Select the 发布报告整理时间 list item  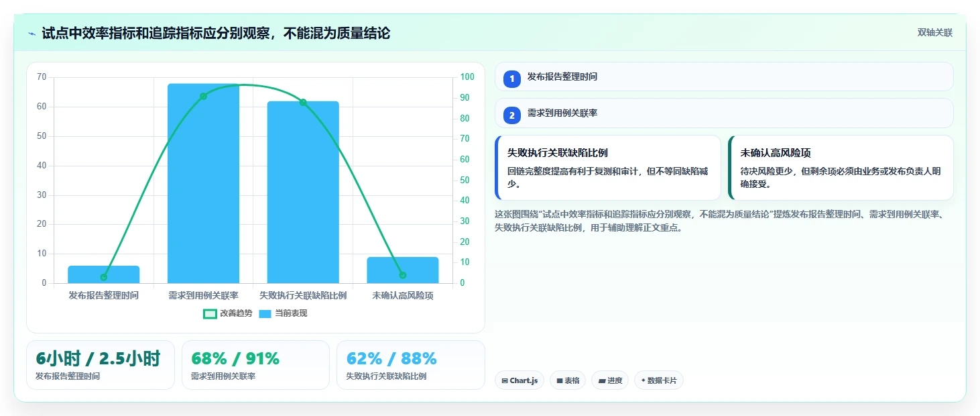724,76
